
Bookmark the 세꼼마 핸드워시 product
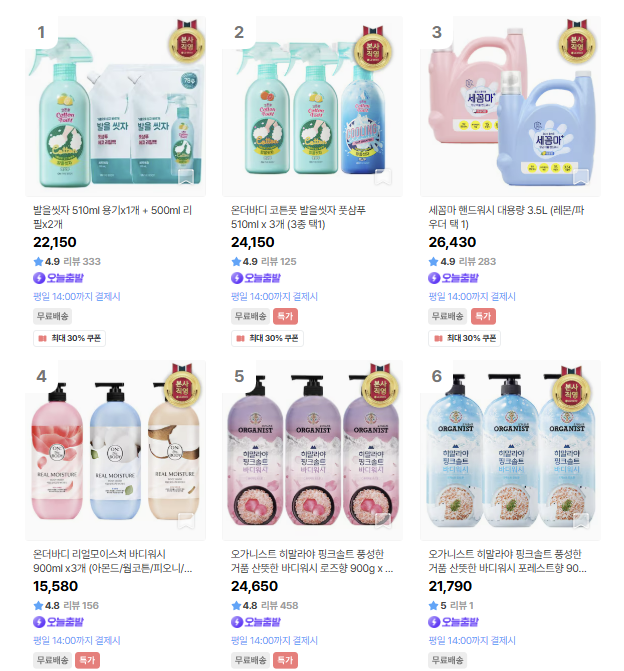click(580, 177)
